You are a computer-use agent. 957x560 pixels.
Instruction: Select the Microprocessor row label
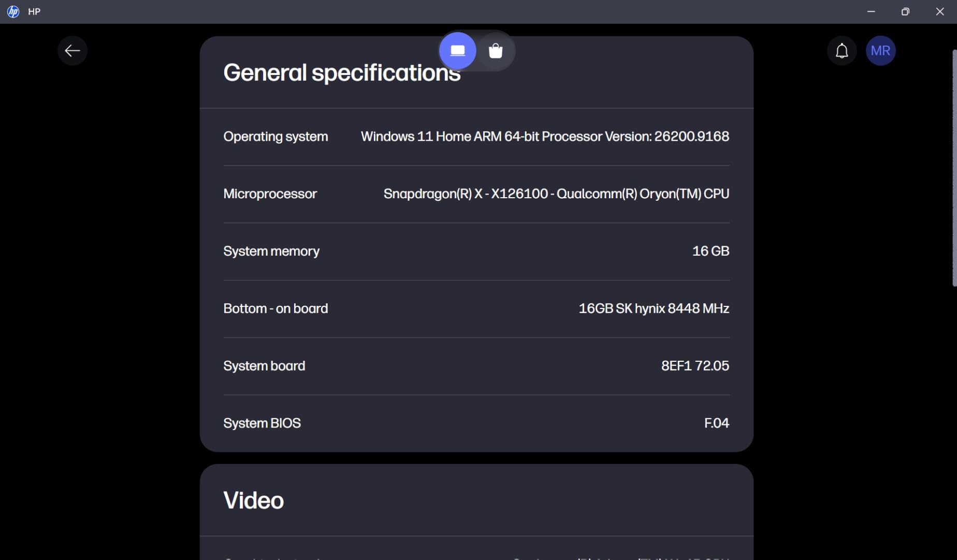pos(270,194)
